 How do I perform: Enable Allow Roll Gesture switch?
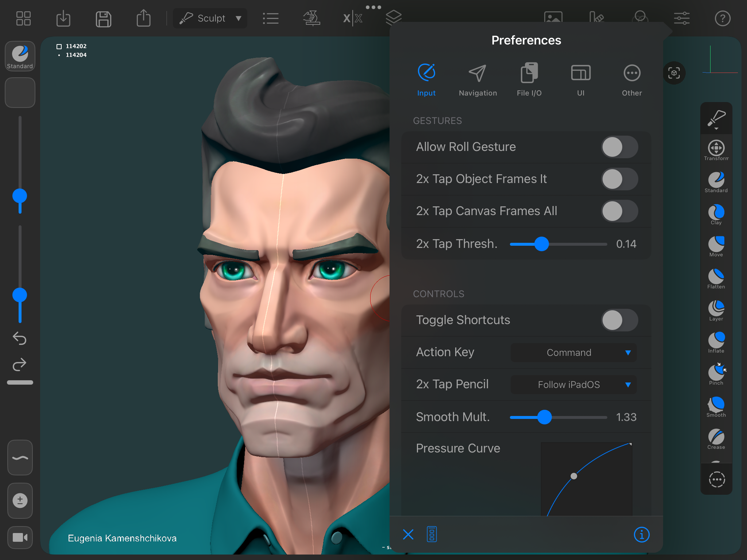pos(619,147)
